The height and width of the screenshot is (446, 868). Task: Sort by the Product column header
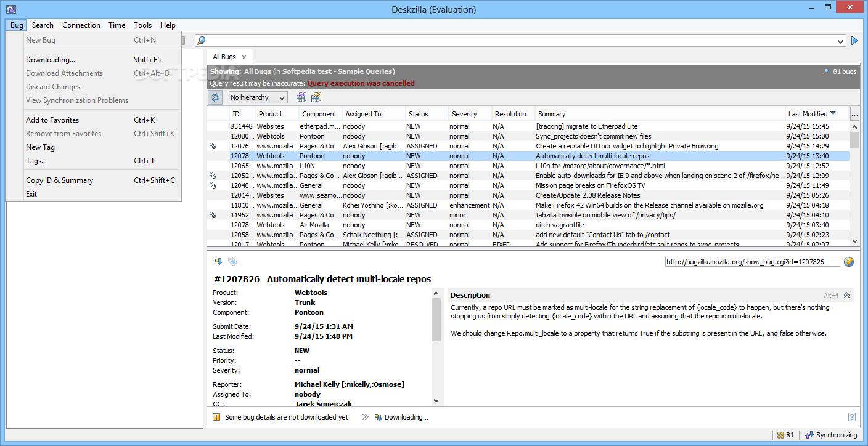277,114
